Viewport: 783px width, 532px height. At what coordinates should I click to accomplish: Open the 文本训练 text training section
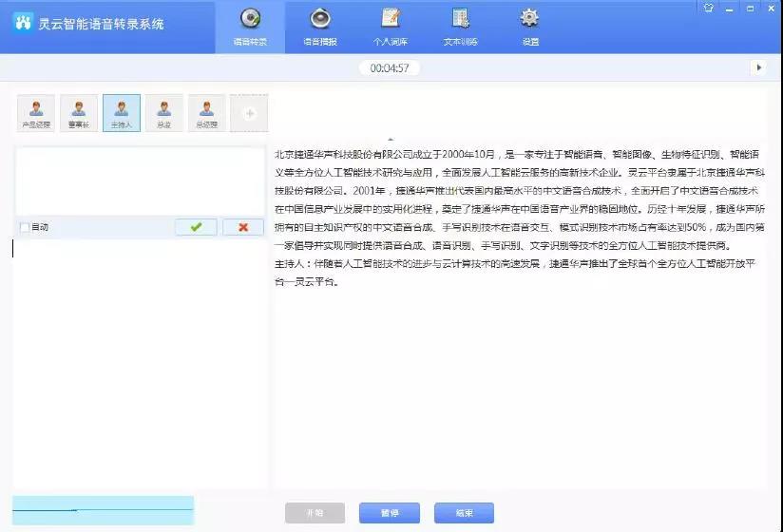tap(460, 27)
